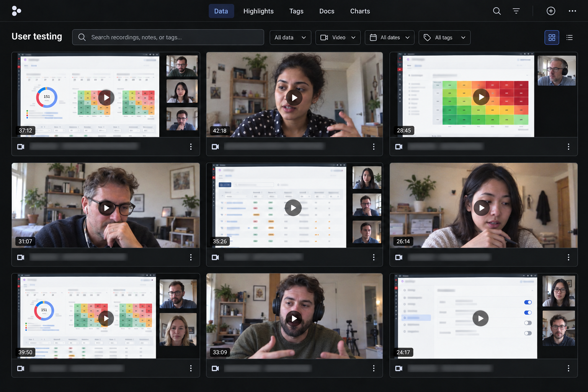
Task: Open options menu for the 37:12 recording
Action: click(x=191, y=147)
